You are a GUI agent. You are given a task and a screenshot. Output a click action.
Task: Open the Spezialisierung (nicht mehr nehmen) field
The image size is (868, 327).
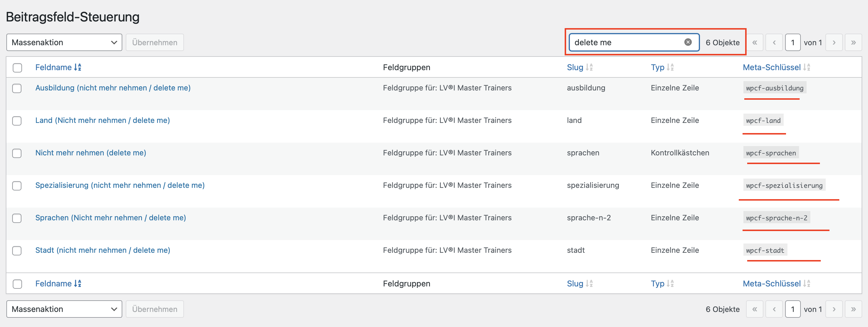tap(120, 186)
